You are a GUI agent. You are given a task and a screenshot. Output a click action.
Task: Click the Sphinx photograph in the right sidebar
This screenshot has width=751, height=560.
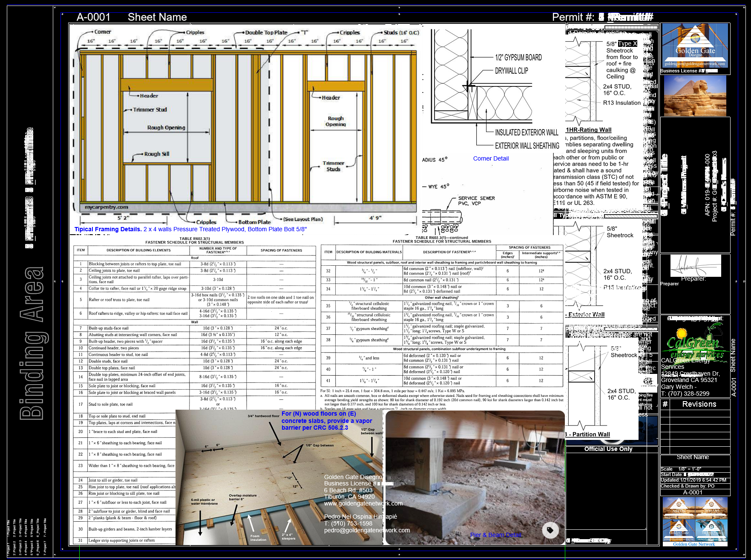695,95
